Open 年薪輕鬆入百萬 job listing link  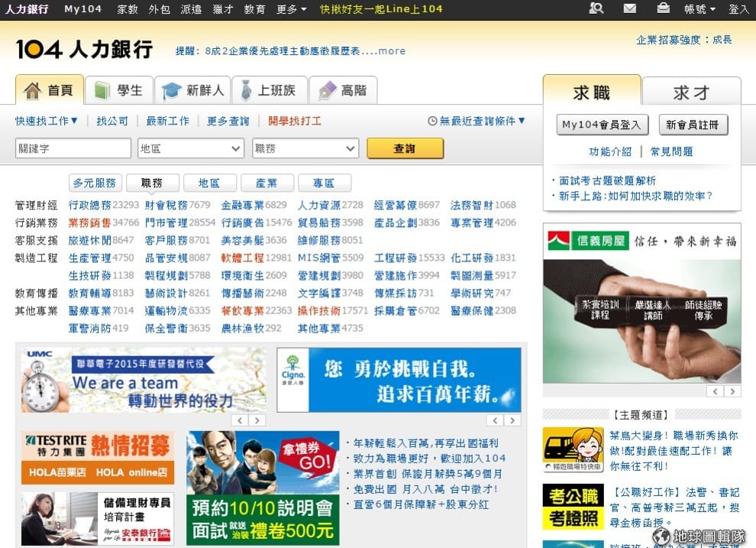click(426, 443)
